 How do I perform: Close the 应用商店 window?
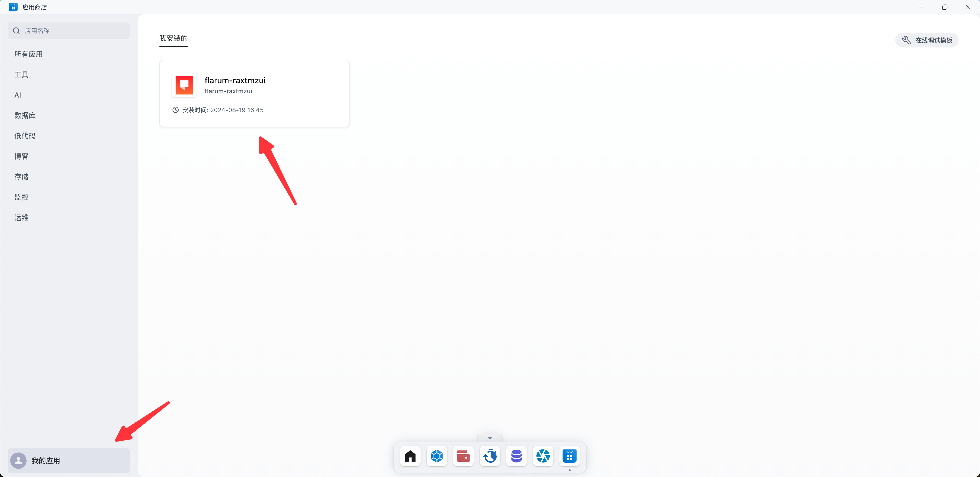(968, 7)
